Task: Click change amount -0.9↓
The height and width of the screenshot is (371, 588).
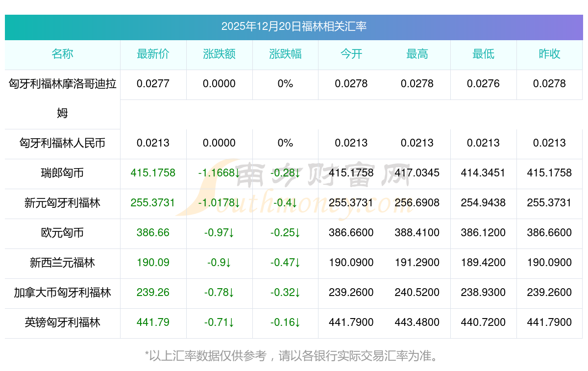Action: coord(220,263)
